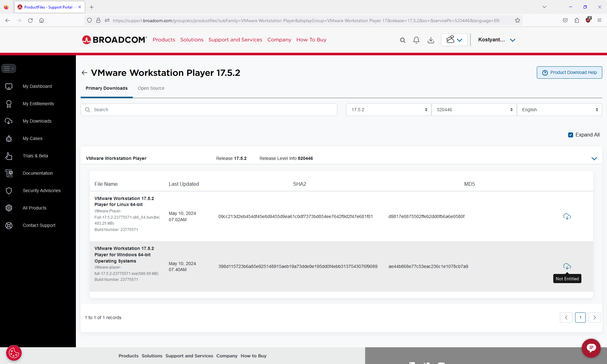Download the Windows 64-bit Player file
The image size is (607, 364).
567,267
